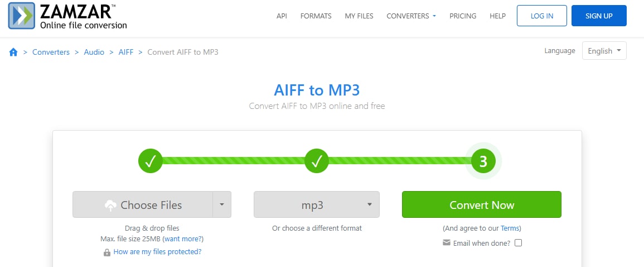The image size is (644, 267).
Task: Open the Formats page
Action: (x=316, y=16)
